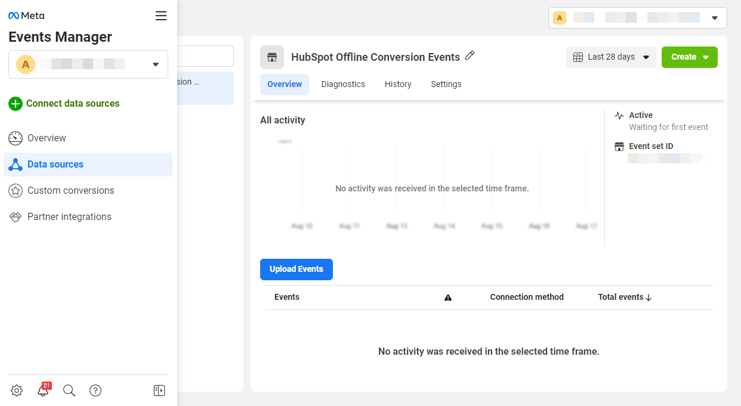Click the sidebar account avatar A
741x406 pixels.
[x=26, y=64]
